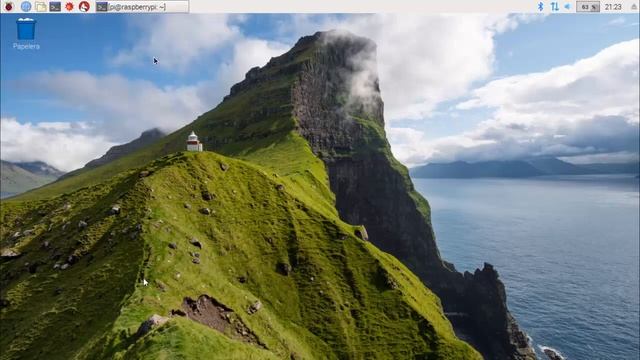This screenshot has width=640, height=360.
Task: Open the Bluetooth menu in the tray
Action: 540,6
